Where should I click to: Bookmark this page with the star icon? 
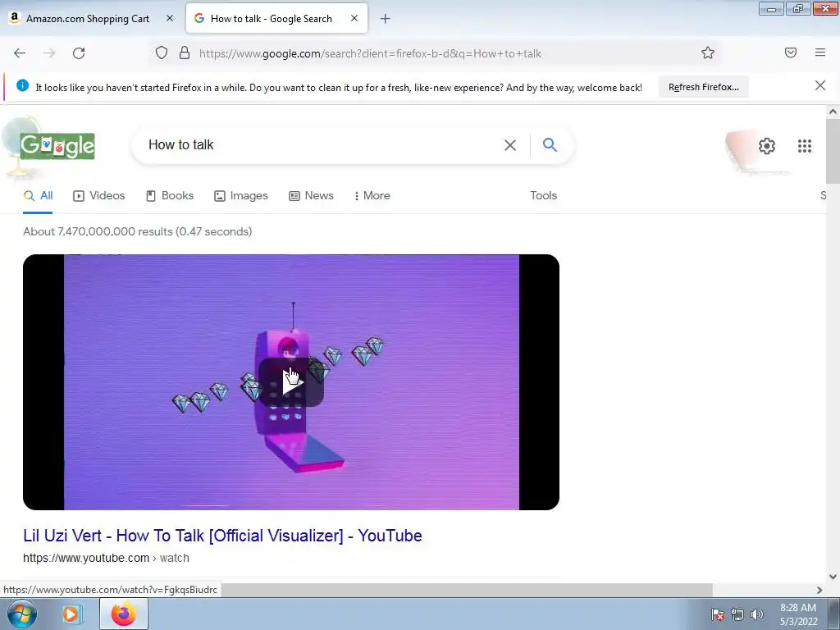(x=708, y=53)
